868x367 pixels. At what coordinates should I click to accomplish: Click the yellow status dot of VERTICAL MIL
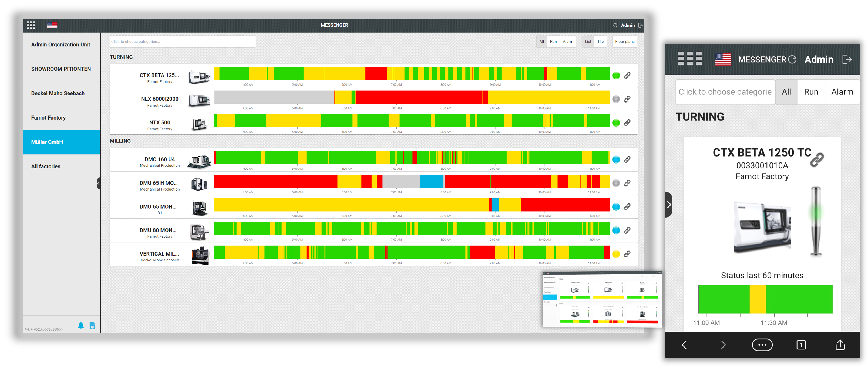[x=616, y=254]
